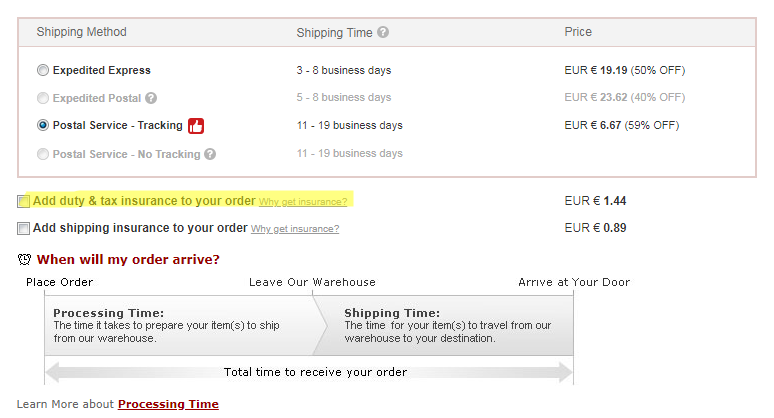Click red thumbs-up icon beside Postal Service Tracking
The image size is (774, 418).
coord(196,126)
